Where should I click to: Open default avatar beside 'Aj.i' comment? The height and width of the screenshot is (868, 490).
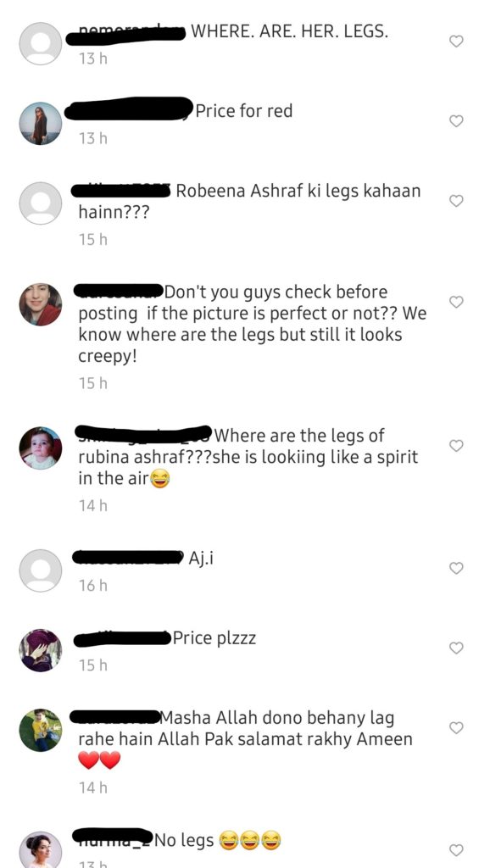[x=41, y=570]
